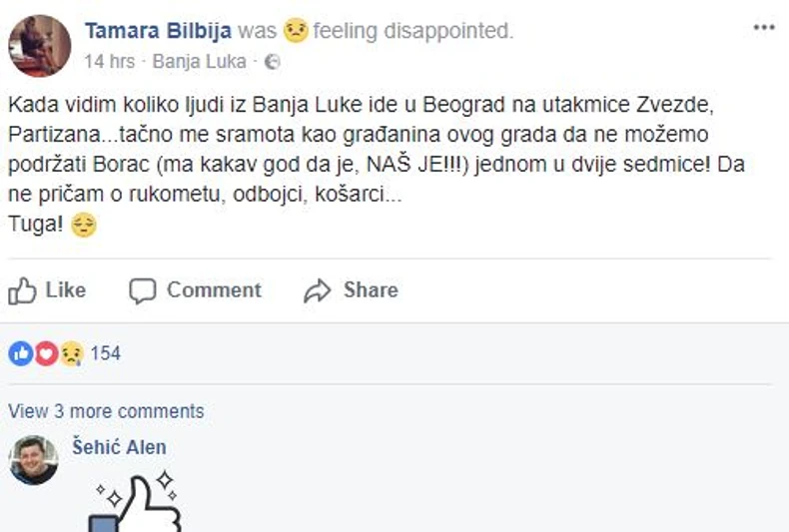This screenshot has width=789, height=532.
Task: Open Šehić Alen's profile name link
Action: 119,447
